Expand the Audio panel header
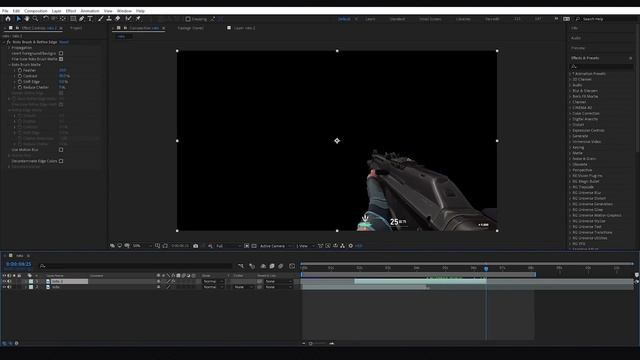 pyautogui.click(x=576, y=38)
